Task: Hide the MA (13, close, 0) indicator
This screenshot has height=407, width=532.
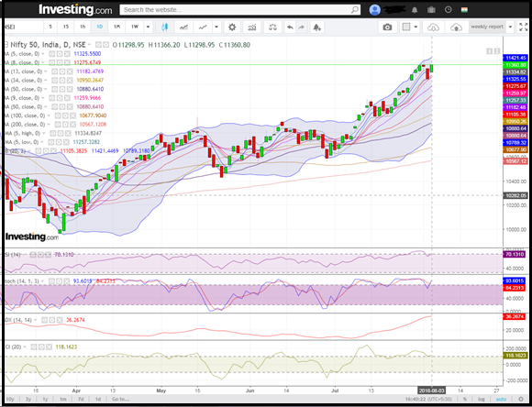Action: (55, 71)
